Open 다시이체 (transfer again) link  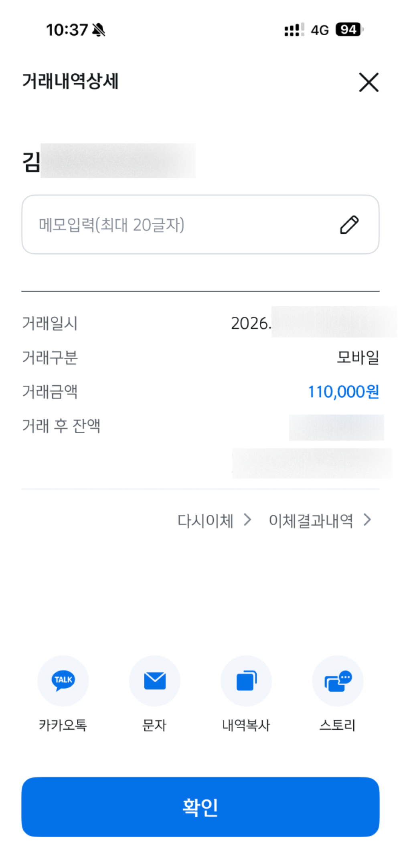pos(205,521)
